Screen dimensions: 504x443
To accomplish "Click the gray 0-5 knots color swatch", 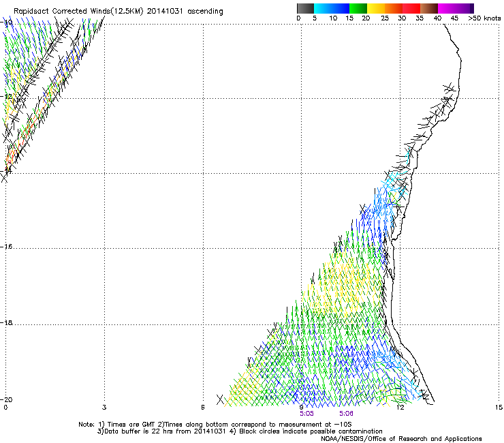I will pyautogui.click(x=305, y=8).
